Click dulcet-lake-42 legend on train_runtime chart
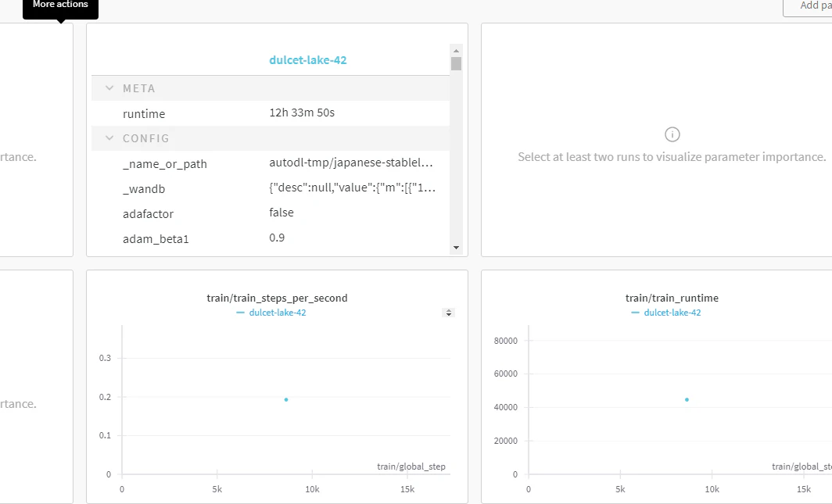Screen dimensions: 832x504 tap(666, 313)
